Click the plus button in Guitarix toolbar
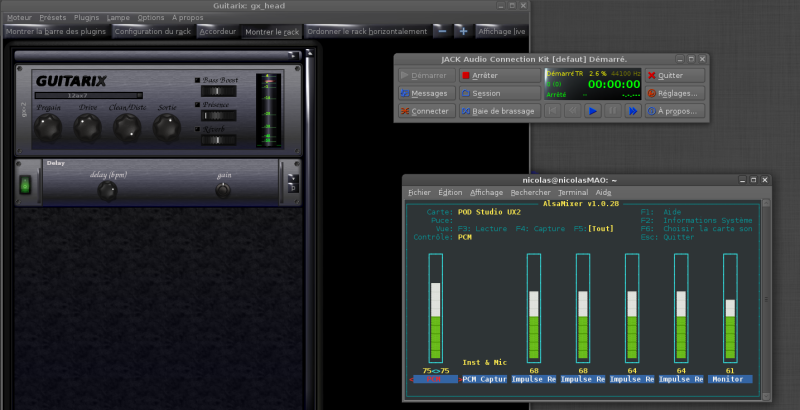The height and width of the screenshot is (410, 800). click(462, 31)
